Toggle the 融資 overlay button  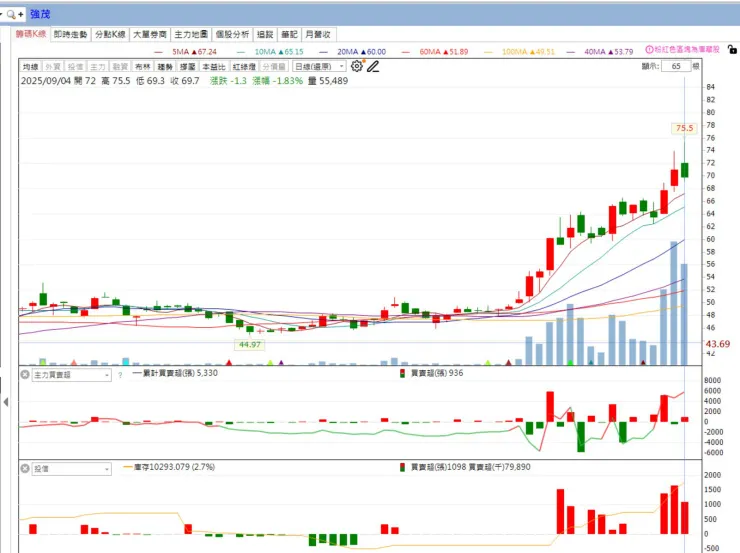point(120,67)
